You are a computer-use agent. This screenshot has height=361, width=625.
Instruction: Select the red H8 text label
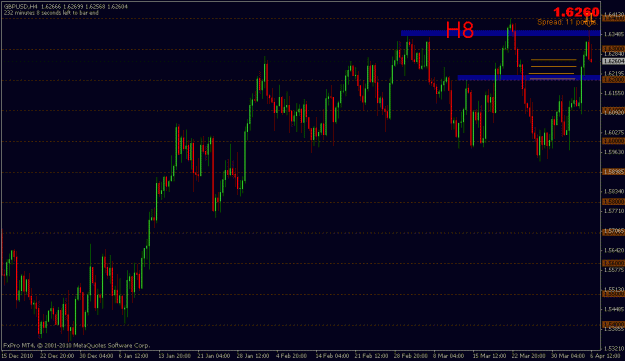click(460, 30)
